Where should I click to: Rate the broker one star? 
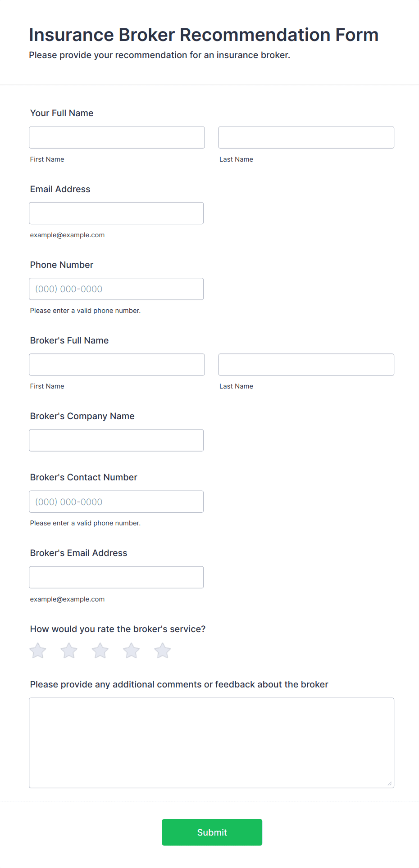pyautogui.click(x=38, y=651)
